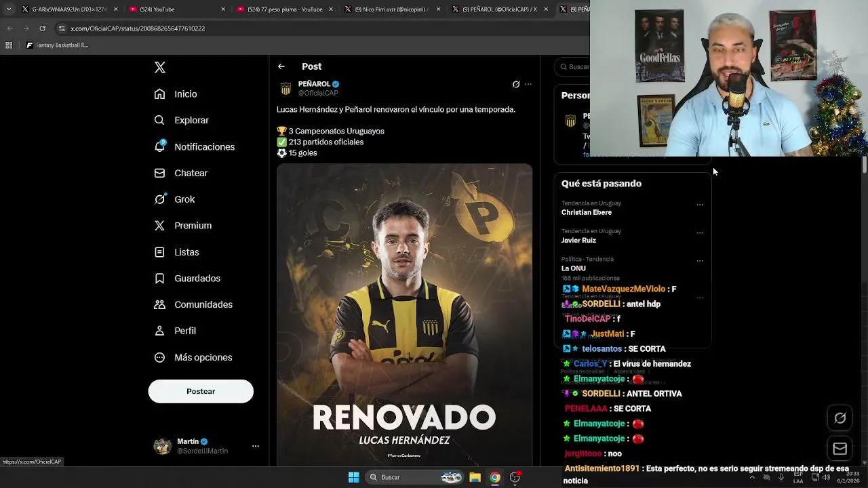Image resolution: width=868 pixels, height=488 pixels.
Task: Open Chrome from taskbar
Action: tap(495, 477)
